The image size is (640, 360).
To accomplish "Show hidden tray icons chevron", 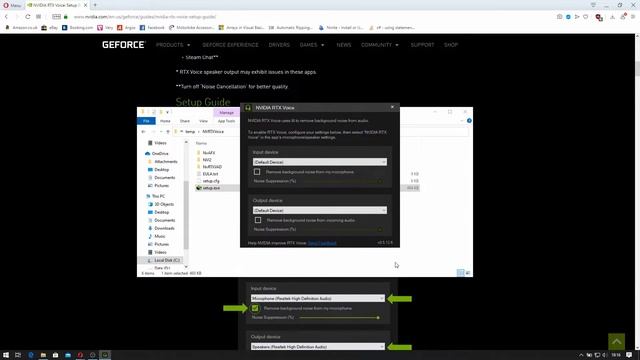I will [581, 355].
